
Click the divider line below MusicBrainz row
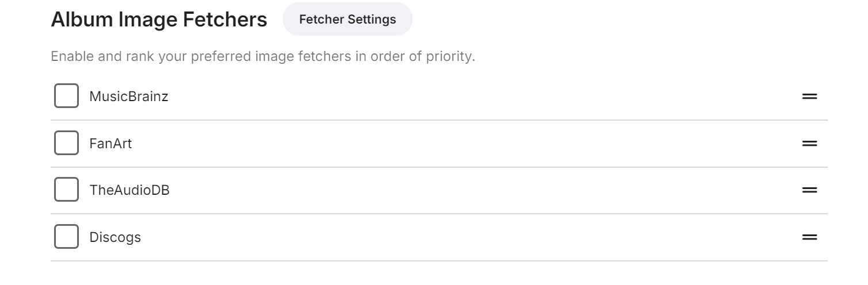coord(439,120)
